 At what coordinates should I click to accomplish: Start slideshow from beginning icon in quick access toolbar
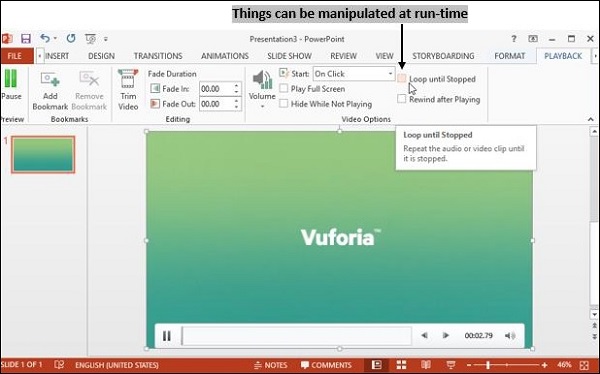click(91, 39)
